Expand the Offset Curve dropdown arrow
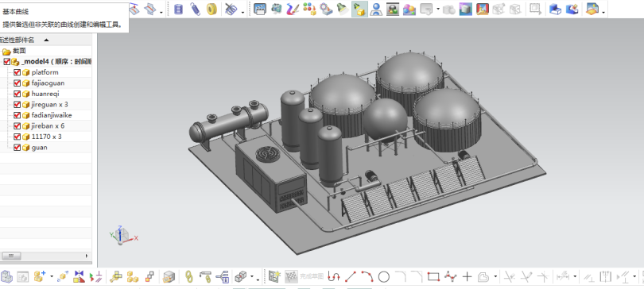Viewport: 644px width, 289px height. tap(495, 277)
